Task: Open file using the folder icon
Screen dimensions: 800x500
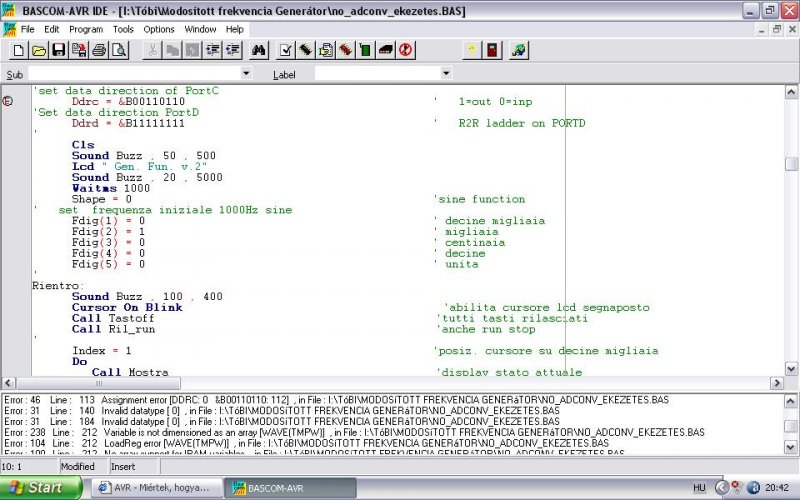Action: [x=39, y=50]
